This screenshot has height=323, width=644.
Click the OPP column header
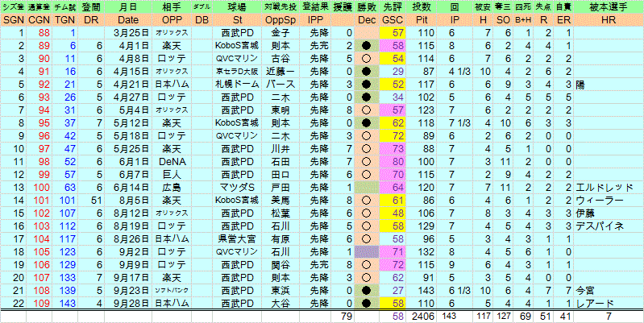[171, 19]
